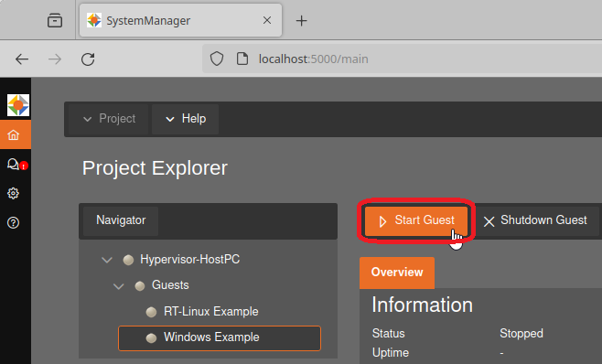Switch to the Overview tab

397,273
